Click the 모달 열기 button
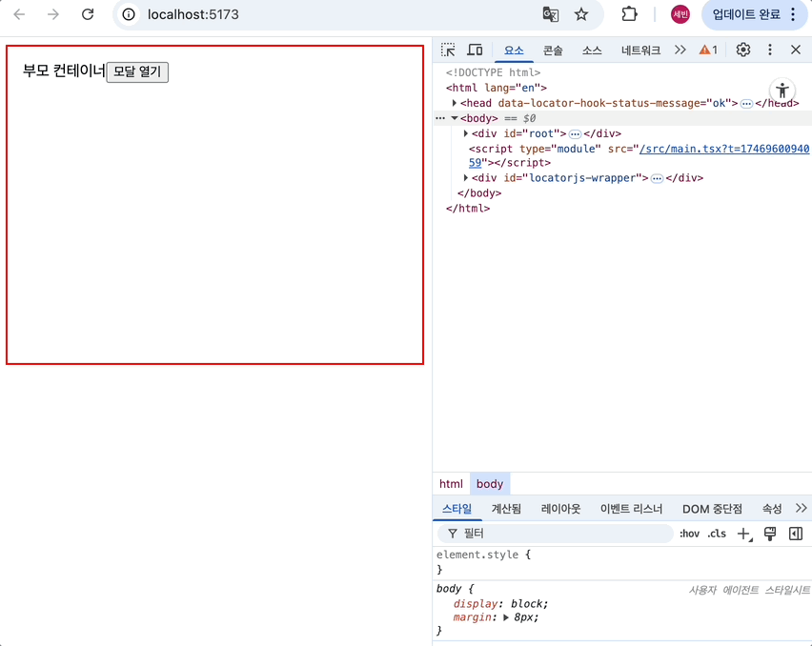812x646 pixels. pyautogui.click(x=137, y=71)
